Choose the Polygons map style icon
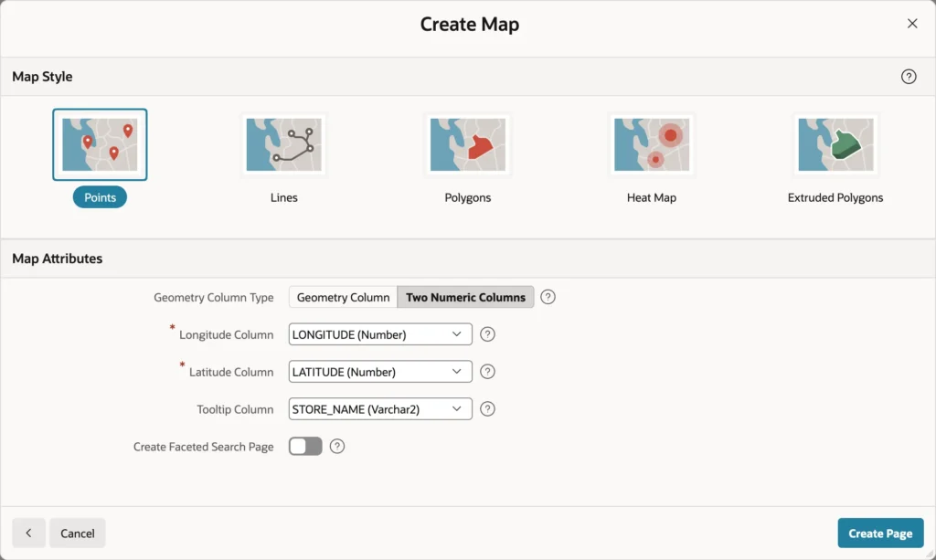 point(467,144)
